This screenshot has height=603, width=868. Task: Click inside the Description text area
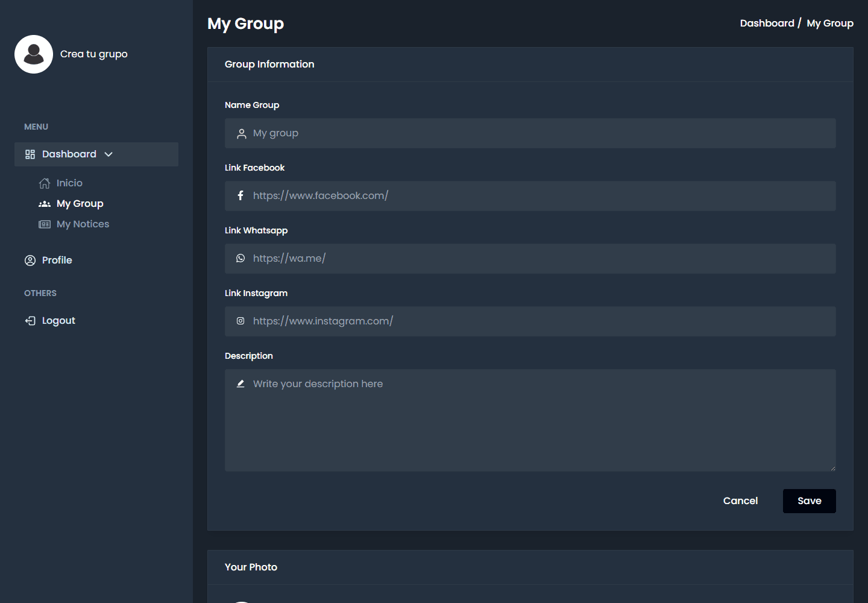(530, 420)
